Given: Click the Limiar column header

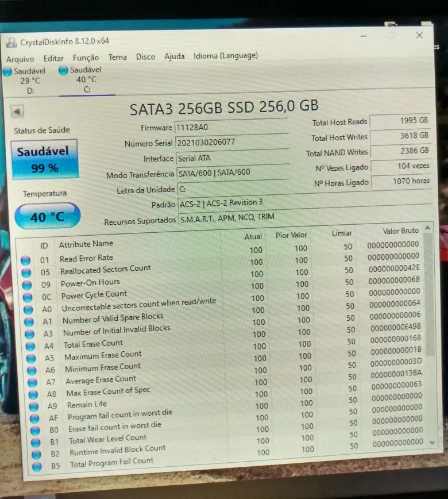Looking at the screenshot, I should tap(342, 233).
